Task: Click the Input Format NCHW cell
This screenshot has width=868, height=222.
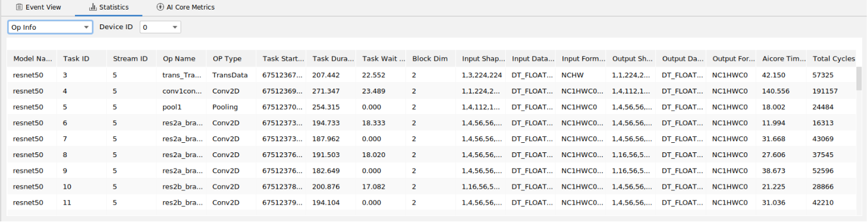Action: pos(573,76)
